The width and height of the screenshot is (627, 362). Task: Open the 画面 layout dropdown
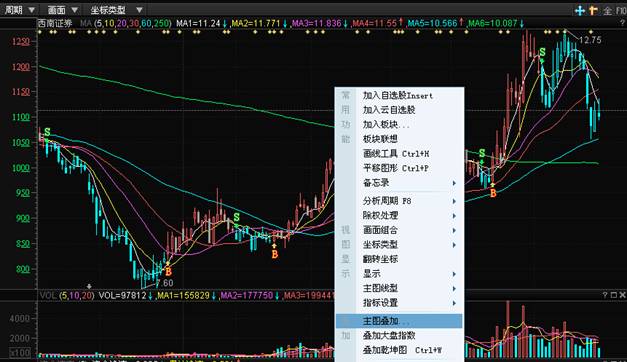tap(62, 10)
